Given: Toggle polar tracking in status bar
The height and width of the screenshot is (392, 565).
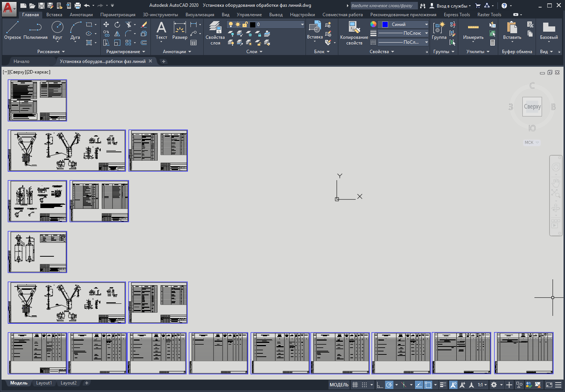Looking at the screenshot, I should click(389, 385).
